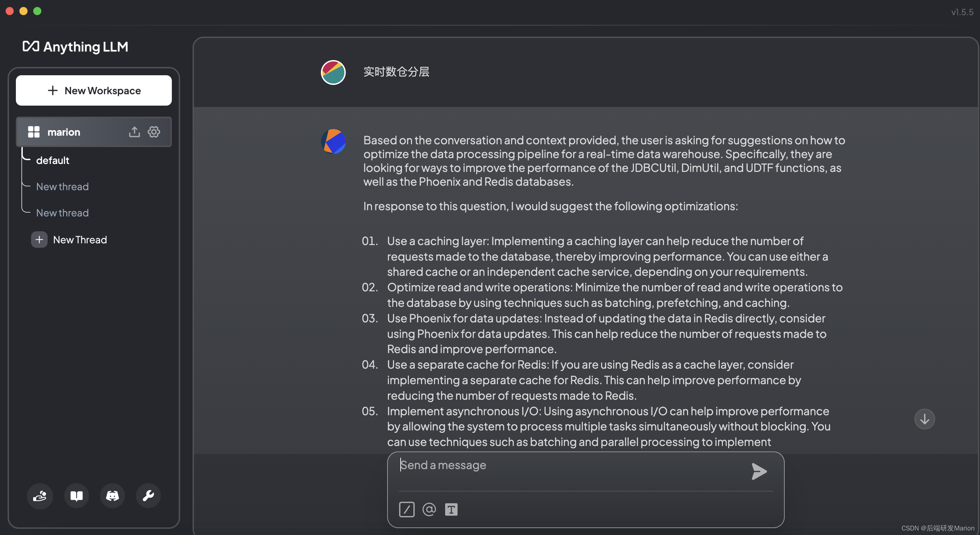Open the second New thread entry
The image size is (980, 535).
(62, 213)
